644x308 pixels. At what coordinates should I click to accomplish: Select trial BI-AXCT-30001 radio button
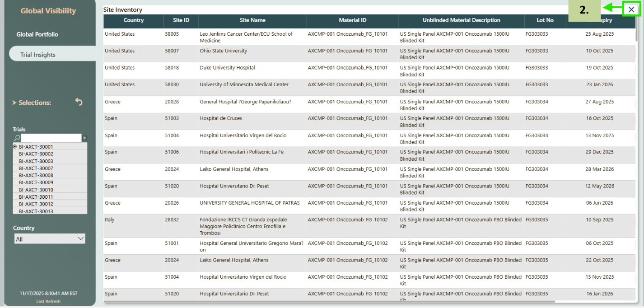click(x=15, y=147)
